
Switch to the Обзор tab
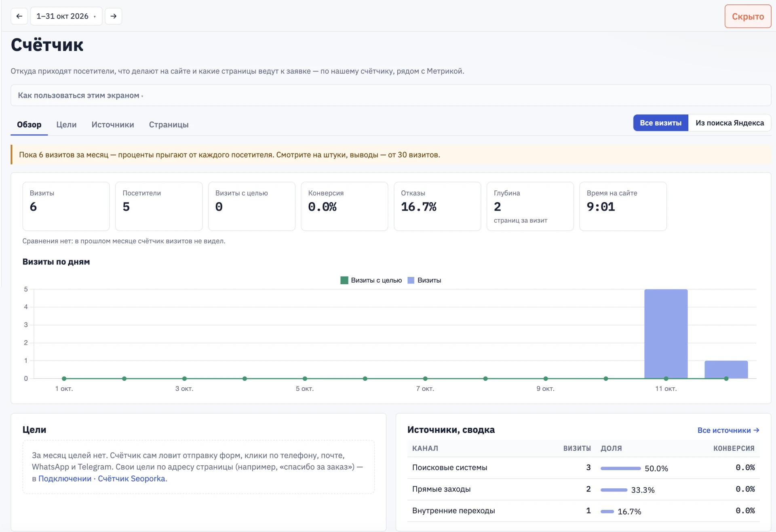(x=29, y=125)
